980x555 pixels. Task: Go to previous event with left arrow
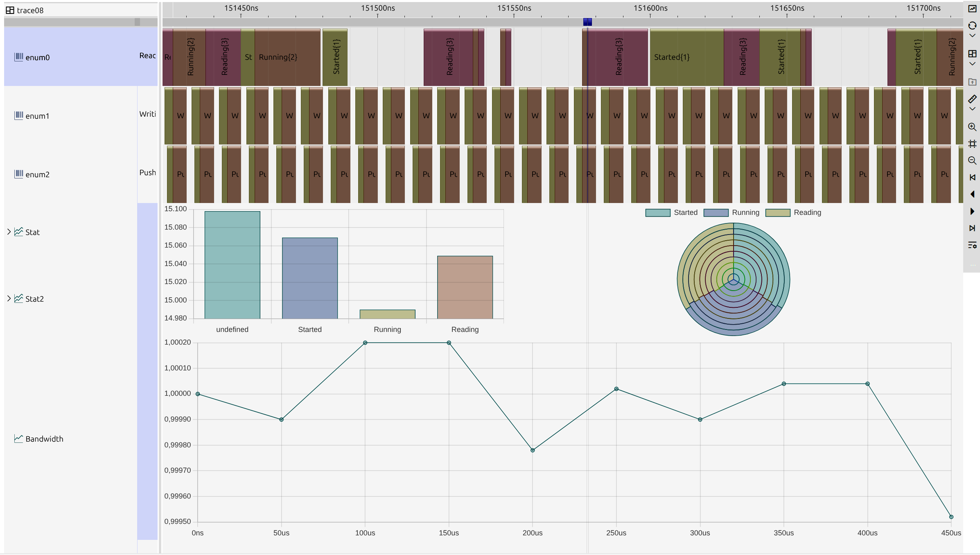(972, 194)
